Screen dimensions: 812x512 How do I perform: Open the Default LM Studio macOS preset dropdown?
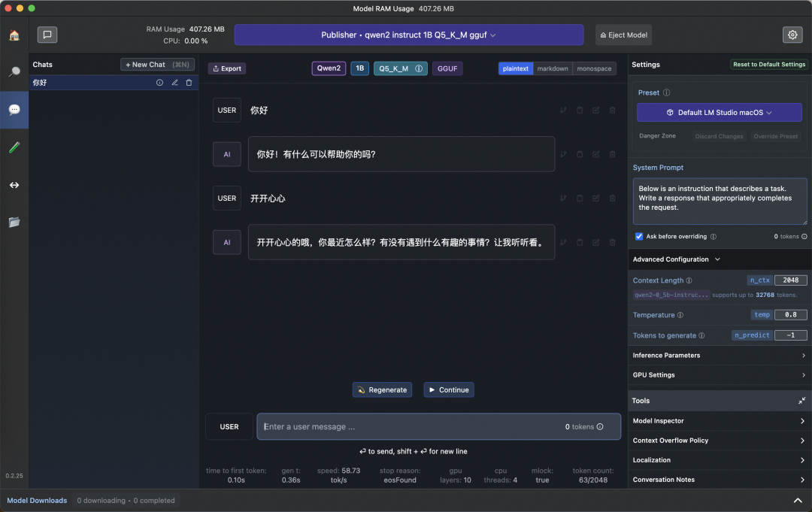(x=719, y=112)
